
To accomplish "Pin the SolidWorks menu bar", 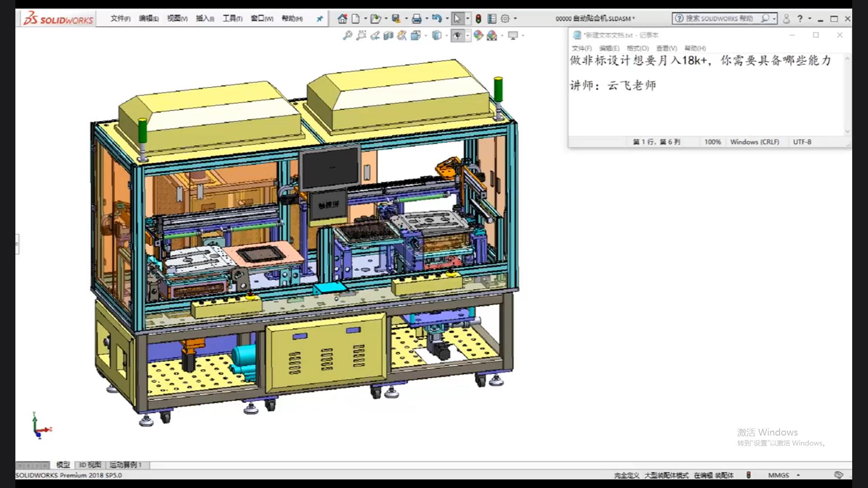I will coord(320,19).
